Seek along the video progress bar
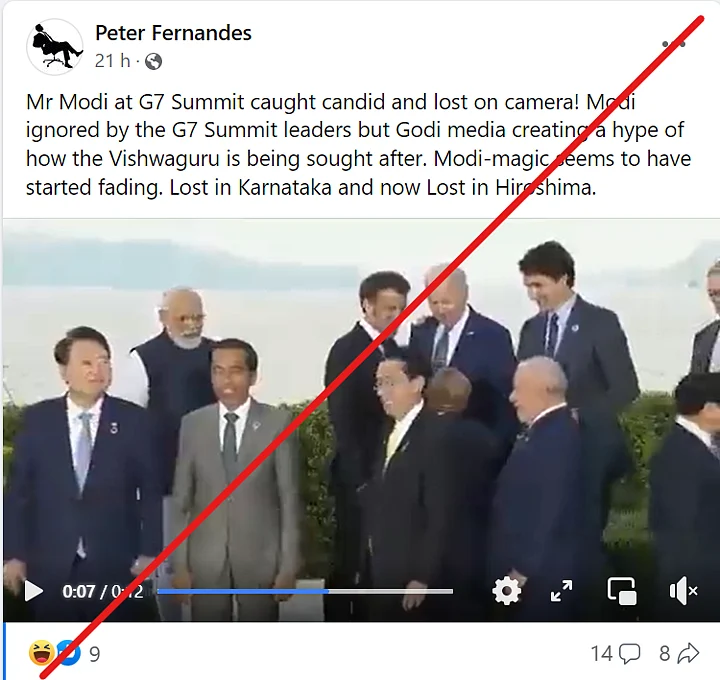Image resolution: width=720 pixels, height=680 pixels. coord(305,591)
